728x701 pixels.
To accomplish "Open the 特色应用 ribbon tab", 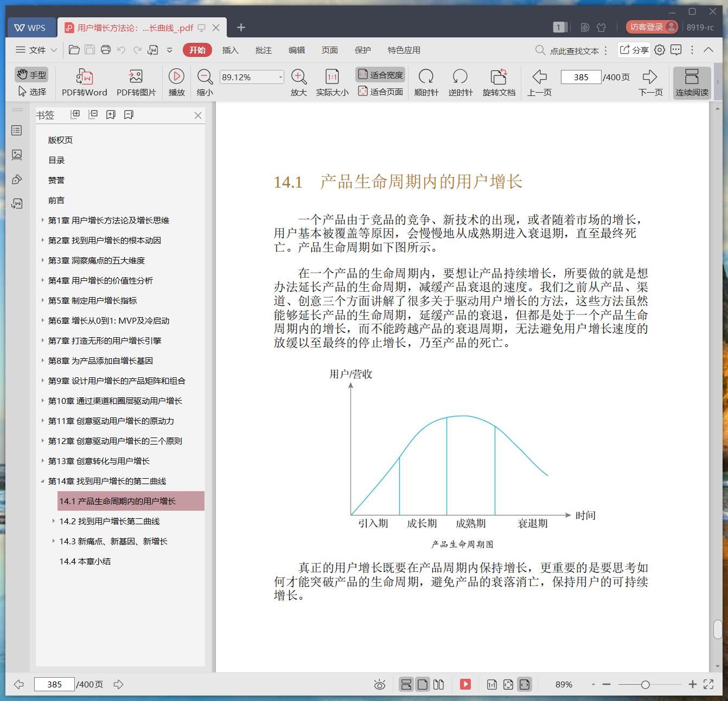I will (404, 50).
